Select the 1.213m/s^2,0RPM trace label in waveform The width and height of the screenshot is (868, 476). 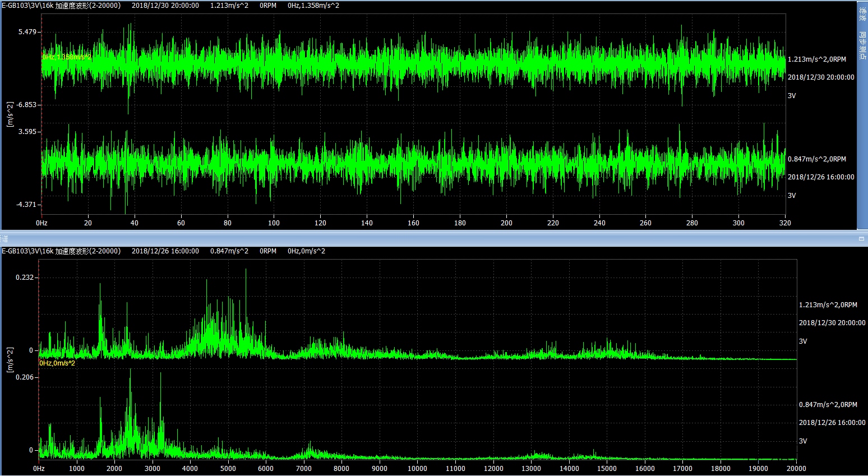(816, 59)
